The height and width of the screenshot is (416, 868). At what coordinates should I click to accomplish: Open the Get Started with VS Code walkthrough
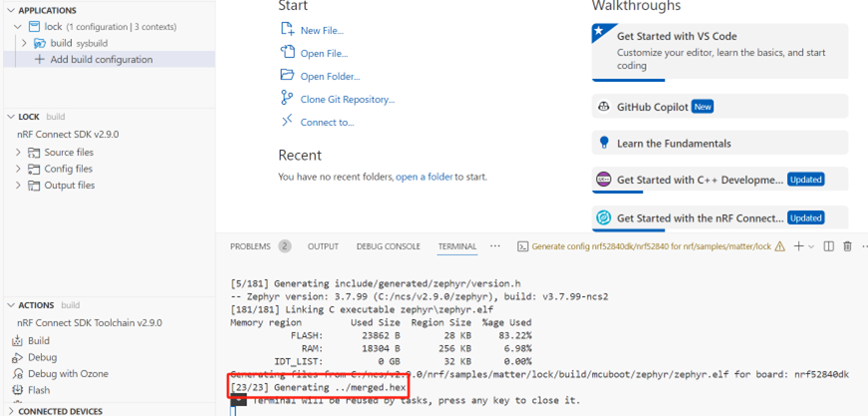point(720,52)
